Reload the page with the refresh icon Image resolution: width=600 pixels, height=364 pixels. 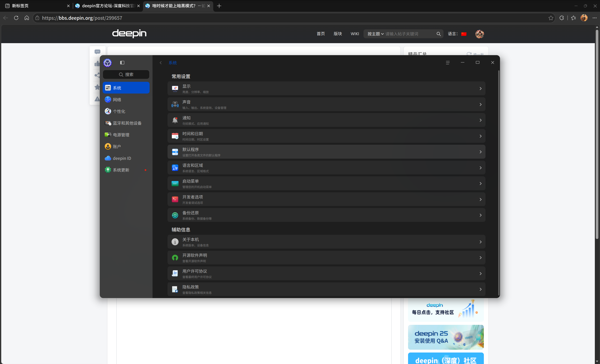click(x=16, y=18)
